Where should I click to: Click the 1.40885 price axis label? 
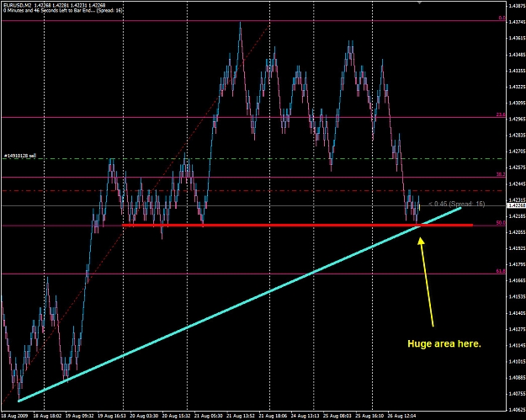pyautogui.click(x=517, y=378)
